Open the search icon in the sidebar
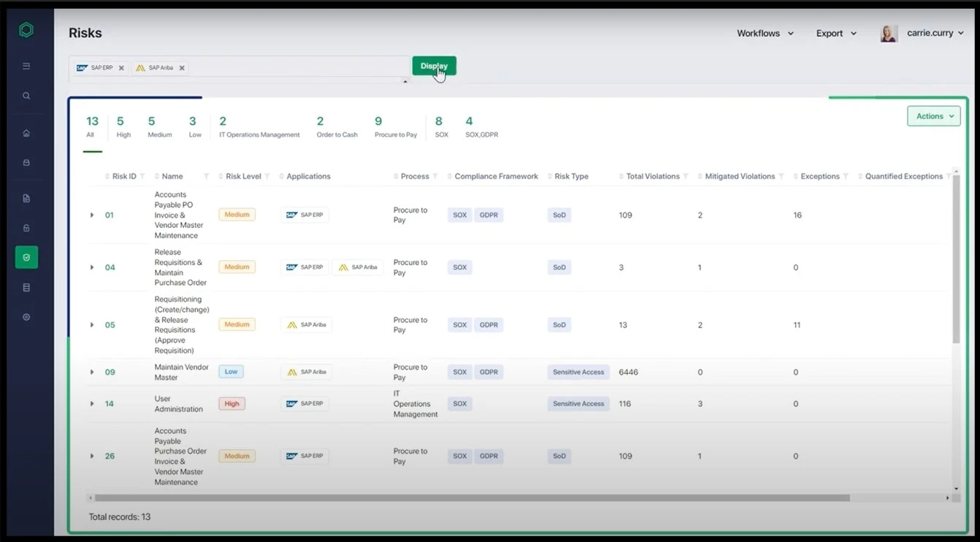The height and width of the screenshot is (542, 980). (26, 95)
